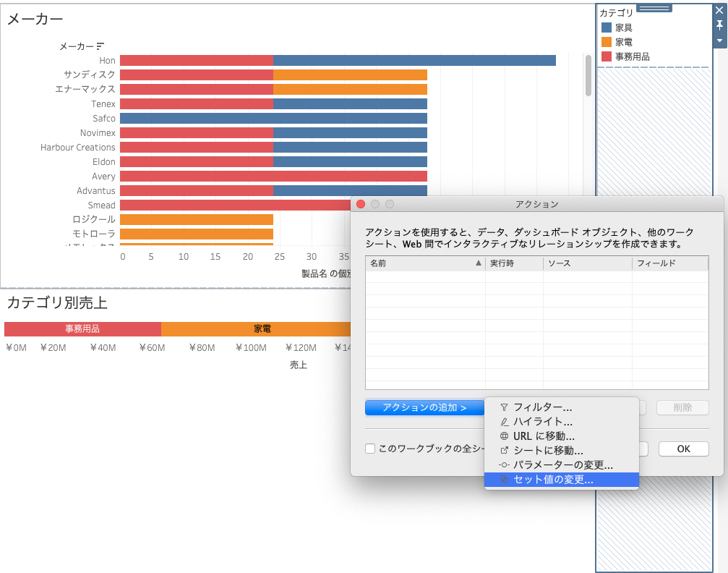Toggle the このワークブックの全シート checkbox
Viewport: 728px width, 573px height.
[370, 449]
